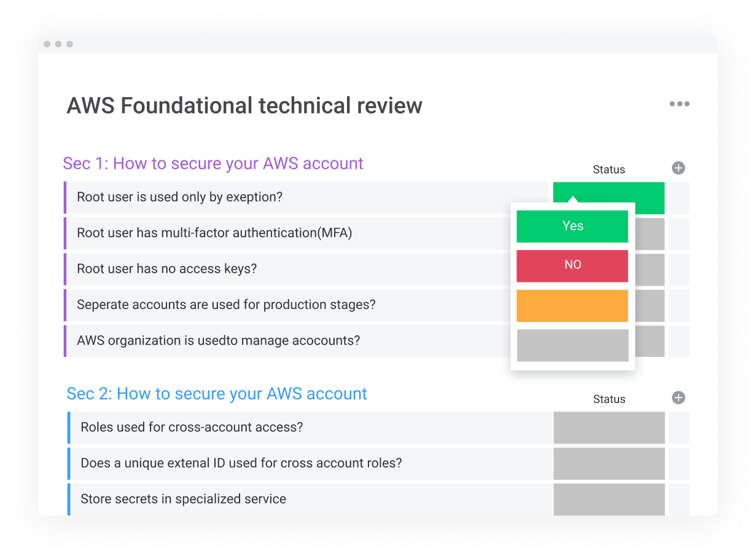Open status for unique external ID row
The width and height of the screenshot is (756, 559).
609,463
